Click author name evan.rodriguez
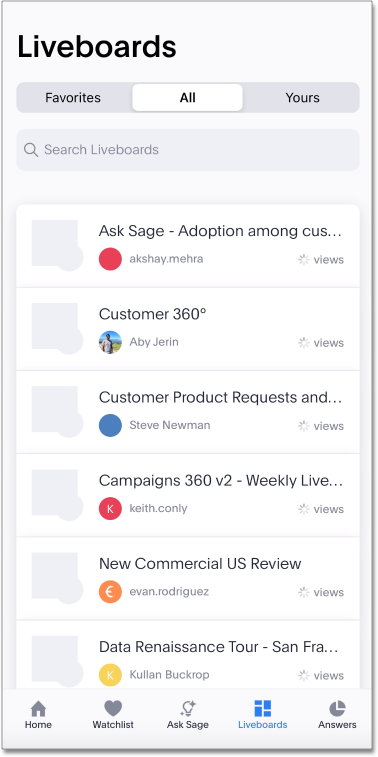The width and height of the screenshot is (378, 757). 169,591
